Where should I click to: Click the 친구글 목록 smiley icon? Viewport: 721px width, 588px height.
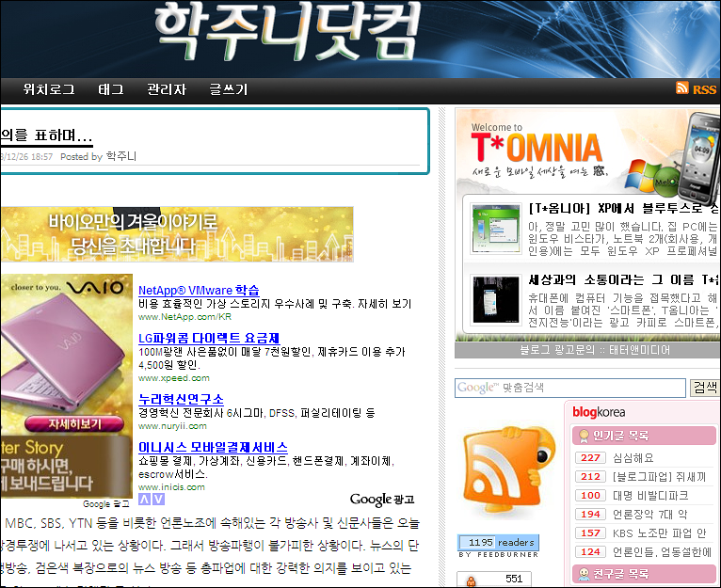tap(584, 574)
